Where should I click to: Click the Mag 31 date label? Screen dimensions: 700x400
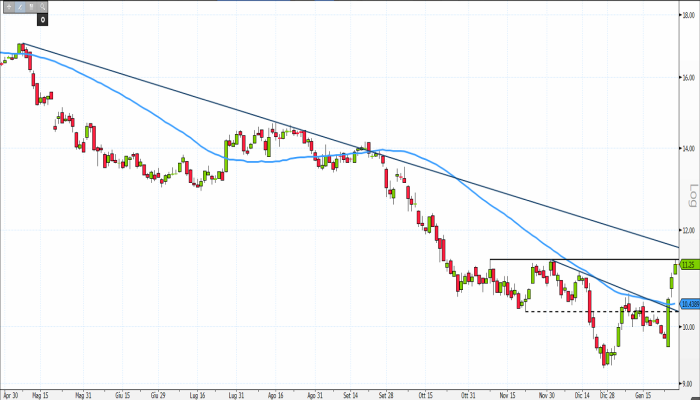point(83,395)
